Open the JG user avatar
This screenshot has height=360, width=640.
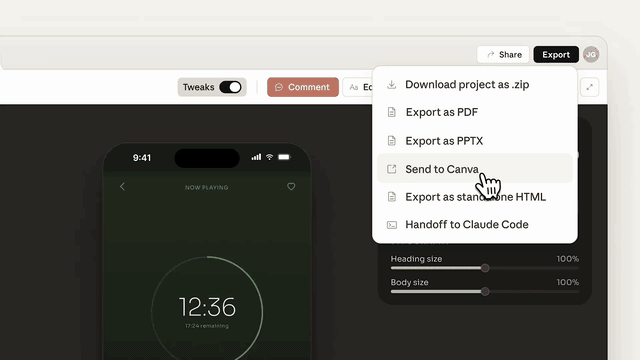(591, 55)
